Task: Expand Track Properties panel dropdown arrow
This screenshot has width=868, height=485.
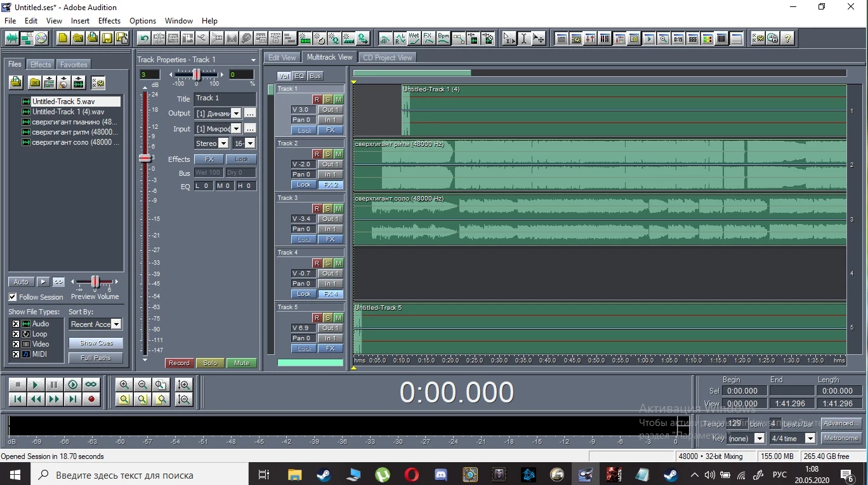Action: pyautogui.click(x=253, y=60)
